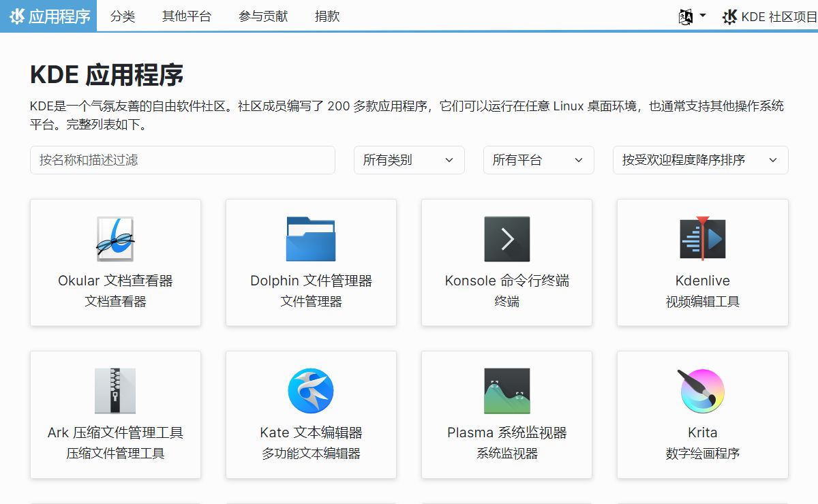Image resolution: width=818 pixels, height=504 pixels.
Task: Click the KDE 应用程序 page heading
Action: click(107, 75)
